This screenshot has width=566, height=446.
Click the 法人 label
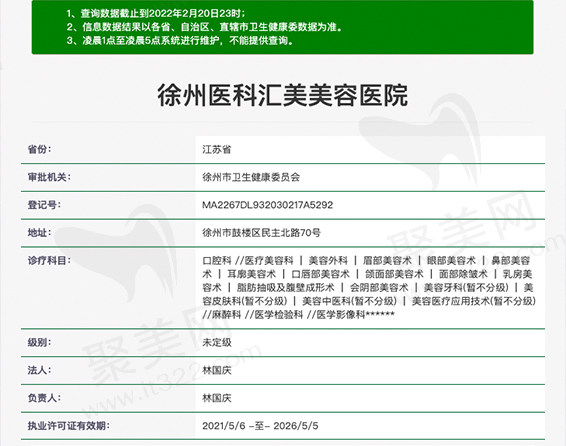point(39,370)
